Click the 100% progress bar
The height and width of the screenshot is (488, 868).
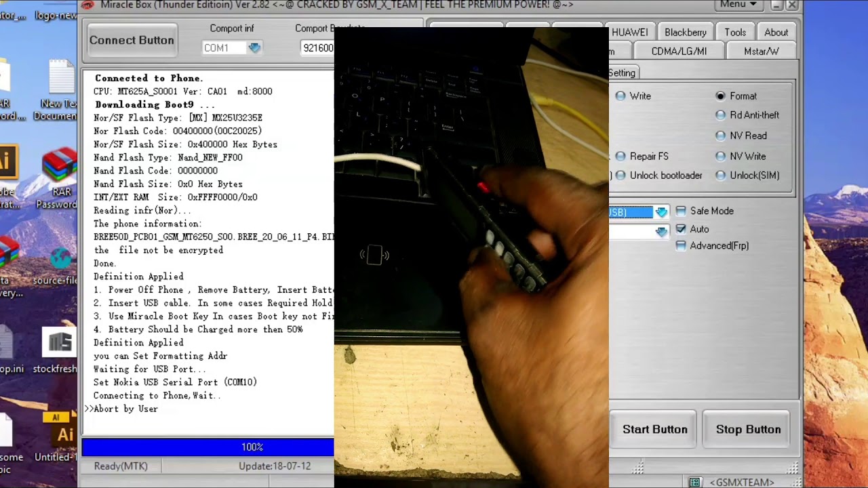click(x=208, y=447)
